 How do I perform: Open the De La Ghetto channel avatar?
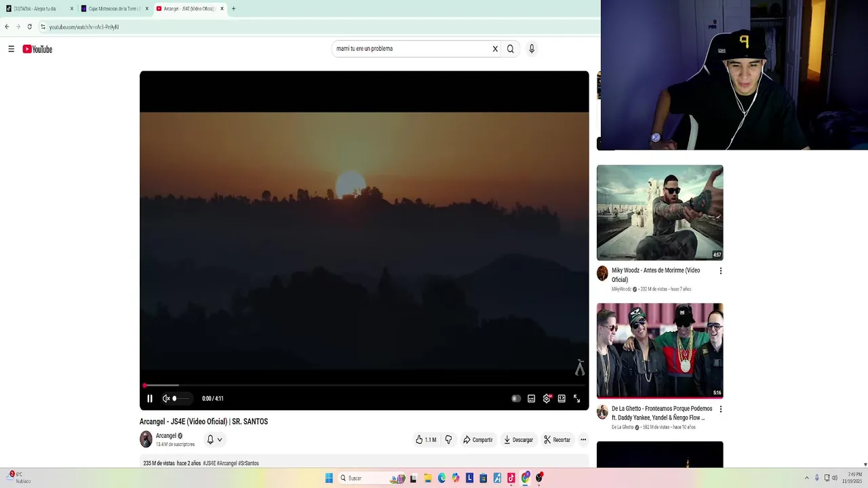tap(602, 411)
